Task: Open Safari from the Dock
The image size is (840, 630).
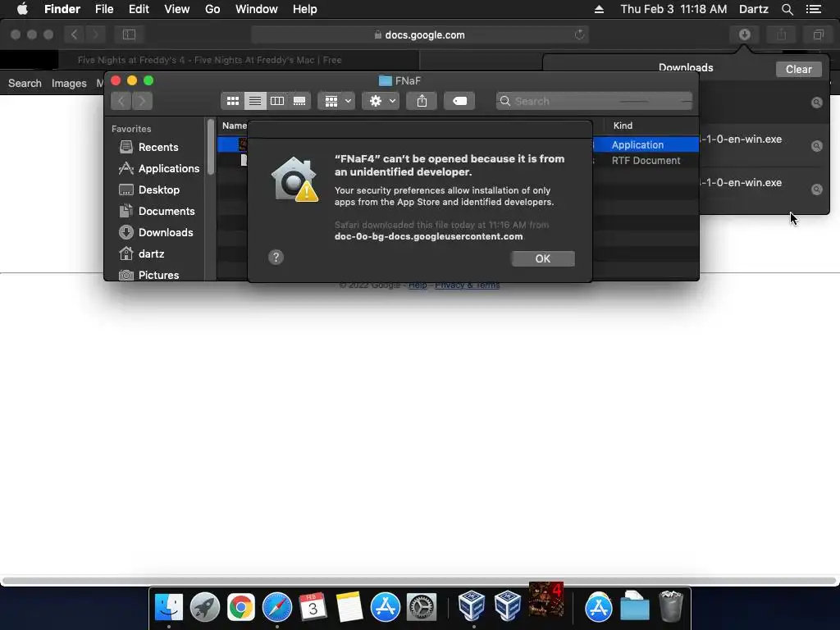Action: click(277, 607)
